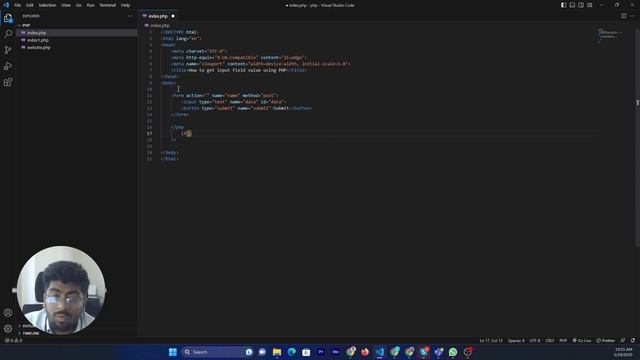Open the Search view in activity bar
Viewport: 640px width, 360px height.
point(8,34)
